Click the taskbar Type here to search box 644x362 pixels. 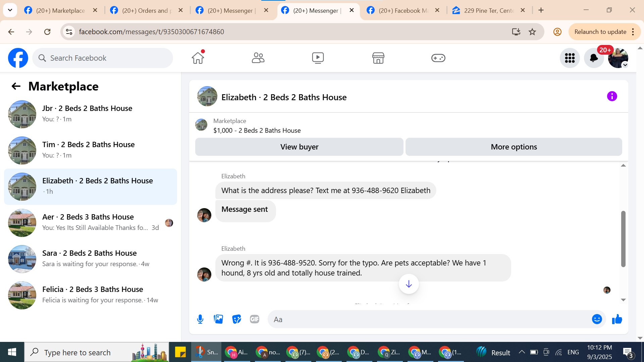click(97, 352)
